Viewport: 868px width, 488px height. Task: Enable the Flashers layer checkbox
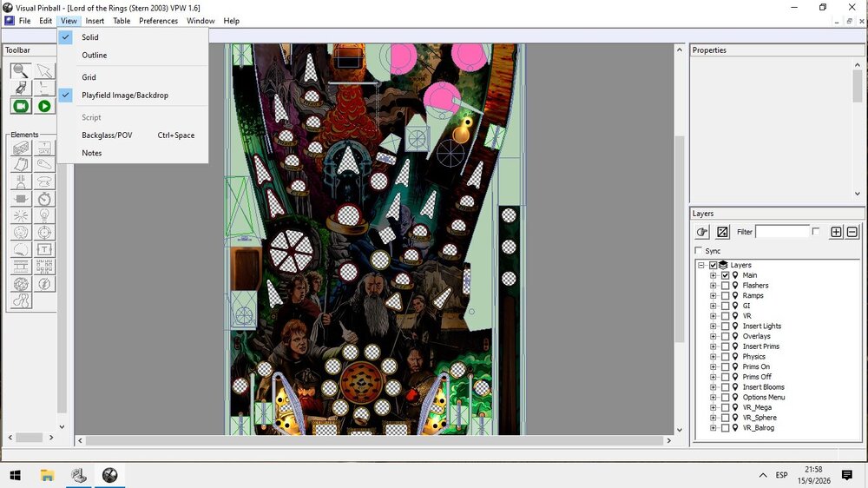[x=725, y=286]
